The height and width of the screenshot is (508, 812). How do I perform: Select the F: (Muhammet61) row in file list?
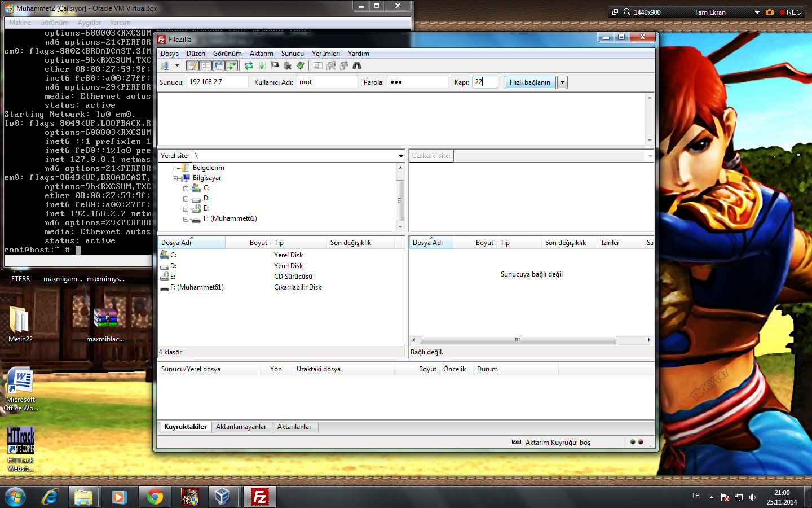tap(281, 287)
